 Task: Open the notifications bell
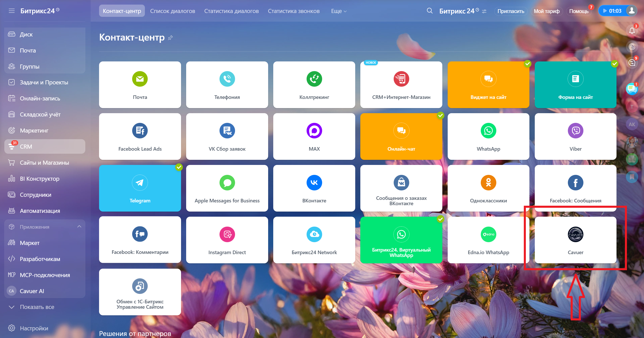pos(632,31)
